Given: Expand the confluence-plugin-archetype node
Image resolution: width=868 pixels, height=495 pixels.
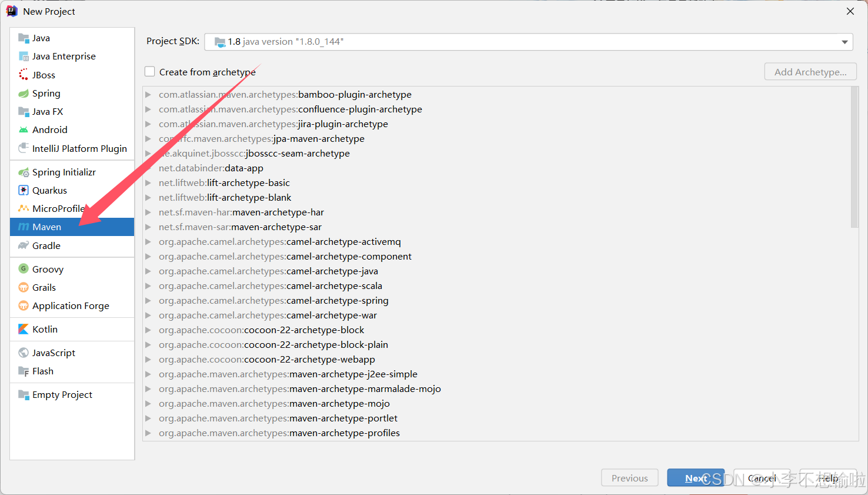Looking at the screenshot, I should coord(148,109).
